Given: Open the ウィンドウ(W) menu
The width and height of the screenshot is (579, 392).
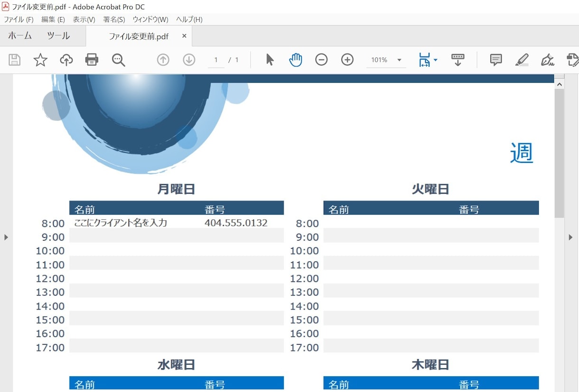Looking at the screenshot, I should (150, 19).
